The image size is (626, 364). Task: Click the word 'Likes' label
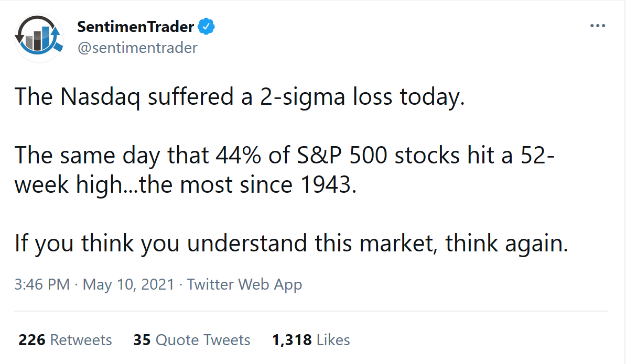tap(333, 340)
